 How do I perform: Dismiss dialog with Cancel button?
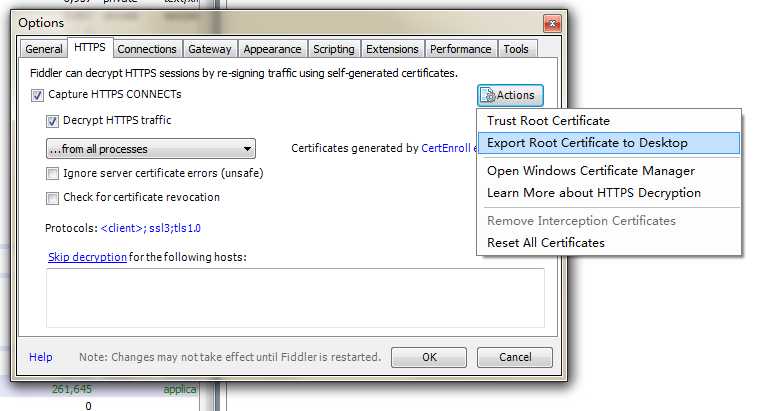pyautogui.click(x=515, y=357)
